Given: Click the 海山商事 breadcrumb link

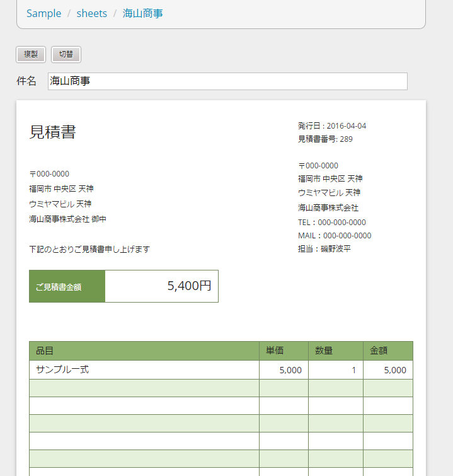Looking at the screenshot, I should 143,13.
